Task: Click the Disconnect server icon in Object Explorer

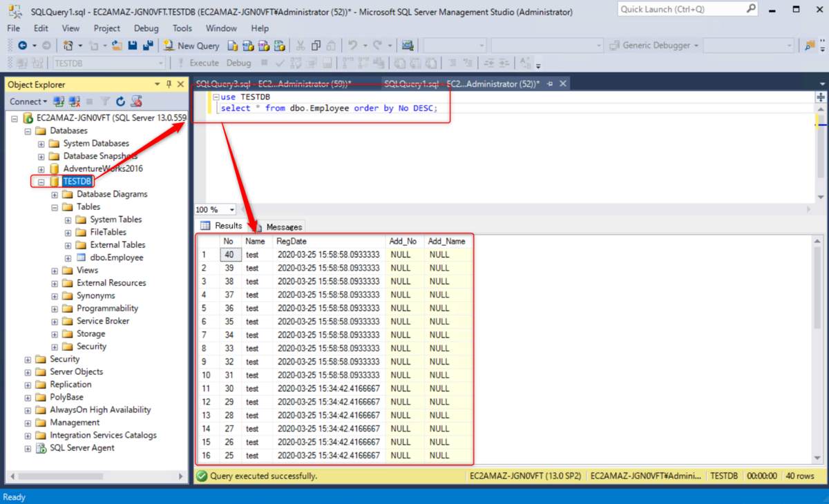Action: 73,101
